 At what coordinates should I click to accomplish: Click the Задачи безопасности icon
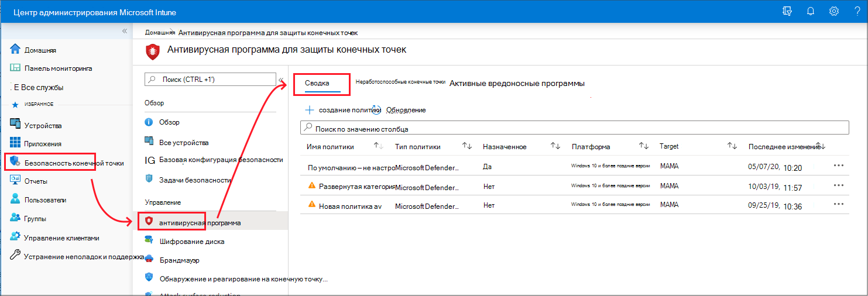coord(149,180)
